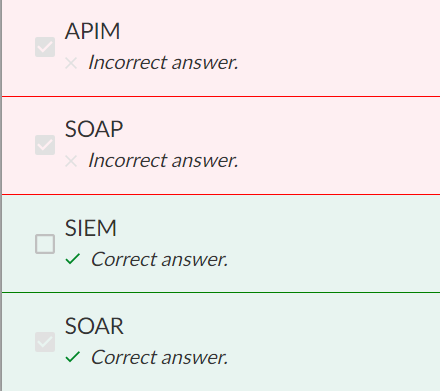
Task: Click the gray X icon under SOAP
Action: tap(71, 161)
